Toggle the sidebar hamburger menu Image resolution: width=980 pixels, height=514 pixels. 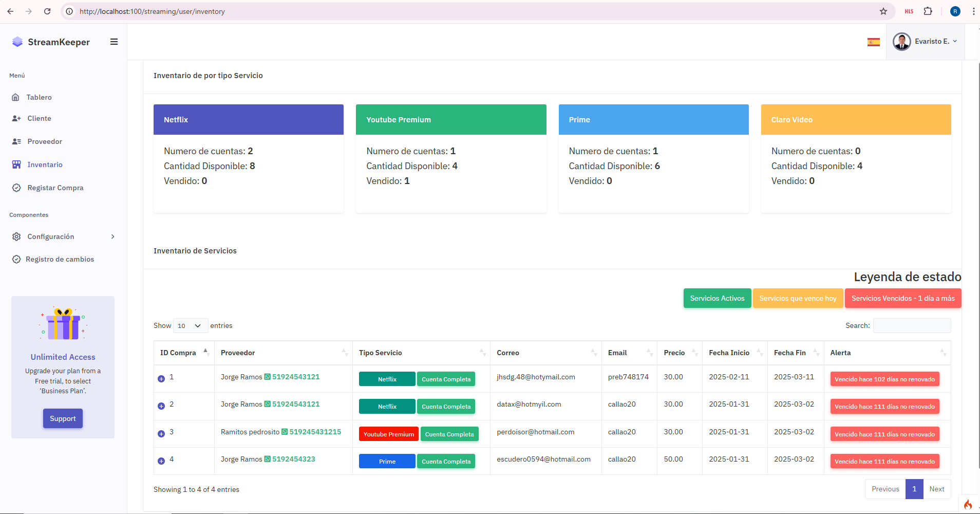pyautogui.click(x=114, y=42)
